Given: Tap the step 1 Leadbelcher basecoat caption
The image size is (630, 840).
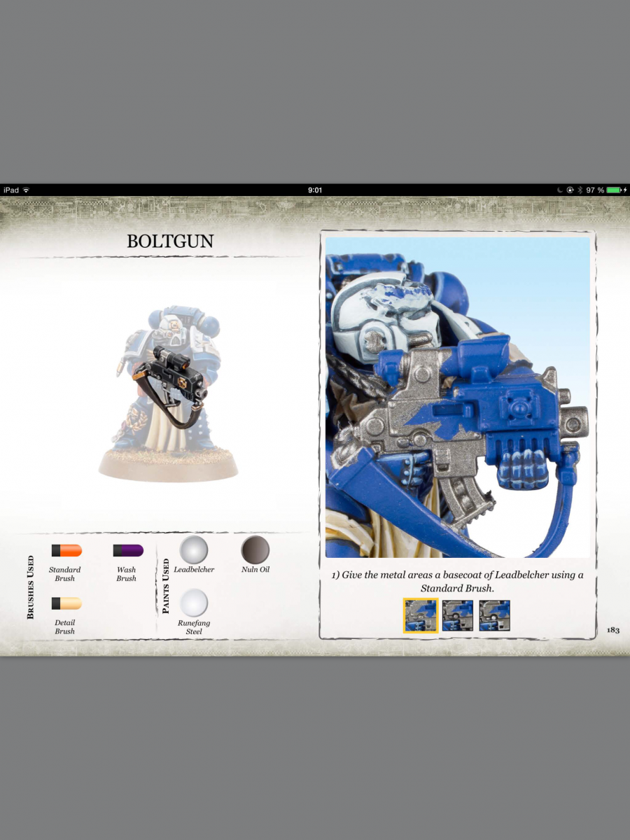Looking at the screenshot, I should click(457, 582).
